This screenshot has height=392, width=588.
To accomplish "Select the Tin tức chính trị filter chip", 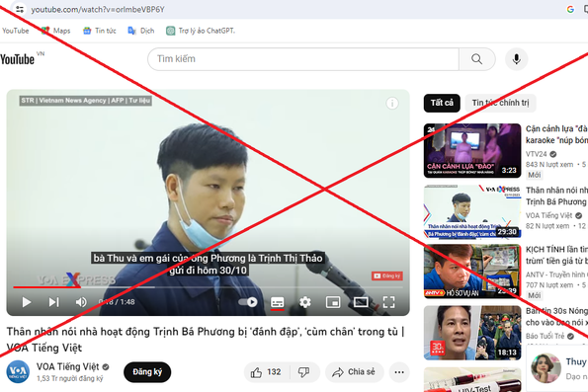I will (x=501, y=103).
